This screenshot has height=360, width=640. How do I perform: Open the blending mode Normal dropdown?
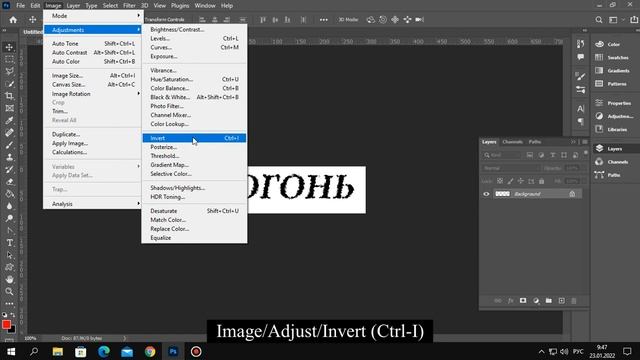pos(511,168)
